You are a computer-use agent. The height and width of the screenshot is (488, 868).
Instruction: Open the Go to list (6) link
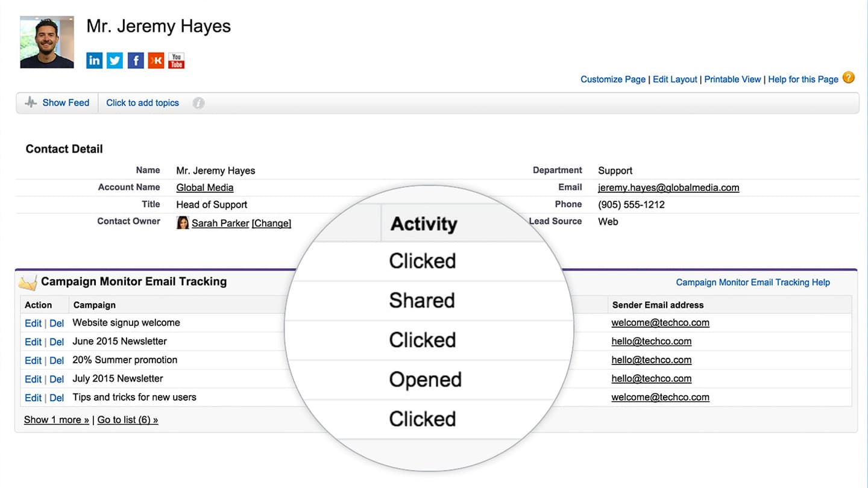(127, 420)
